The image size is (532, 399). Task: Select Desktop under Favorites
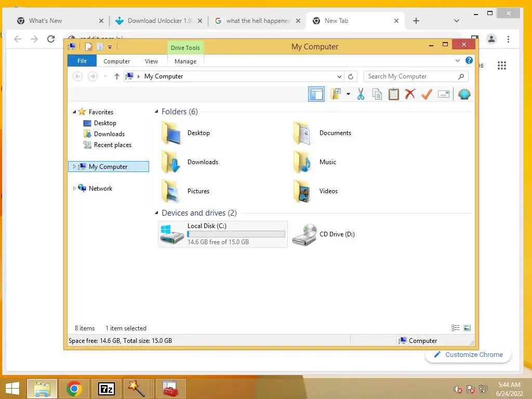[105, 123]
